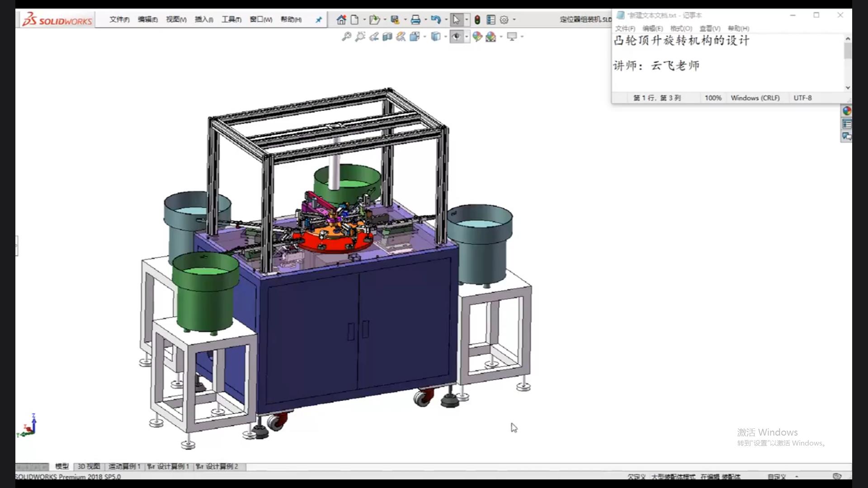The height and width of the screenshot is (488, 868).
Task: Toggle the Section View icon
Action: click(387, 37)
